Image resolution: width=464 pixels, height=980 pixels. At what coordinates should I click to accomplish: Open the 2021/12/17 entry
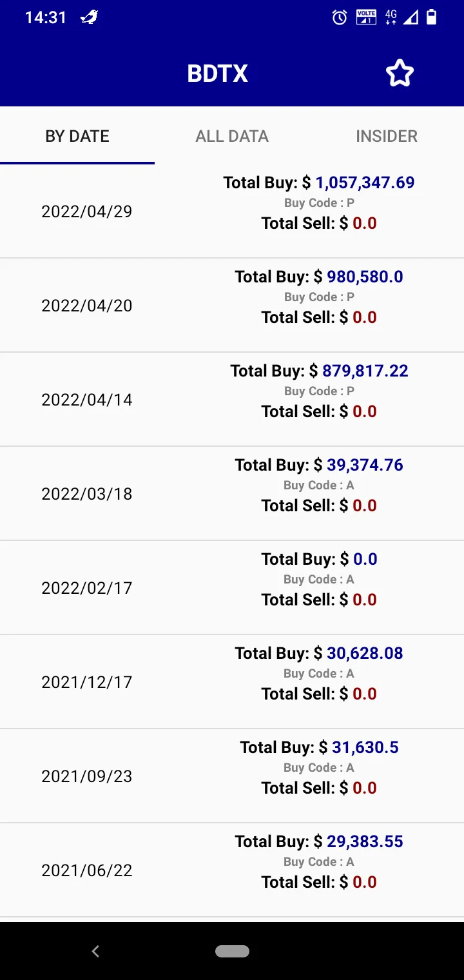coord(232,682)
